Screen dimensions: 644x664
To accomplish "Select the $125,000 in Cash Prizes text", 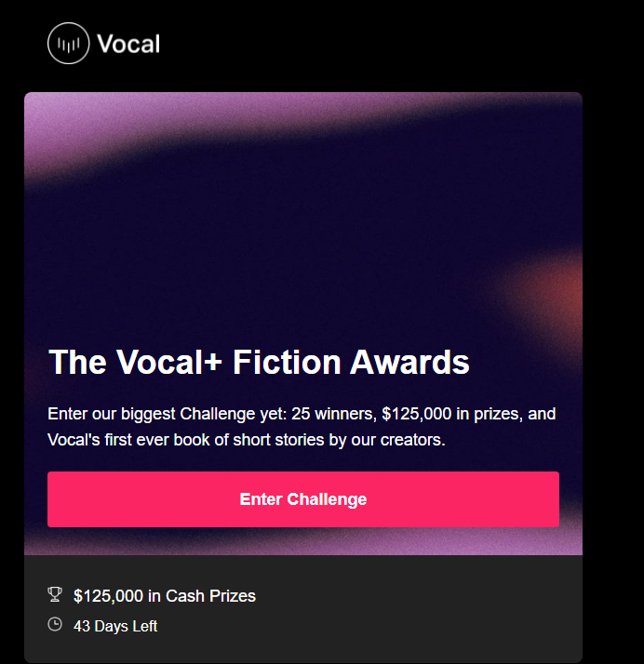I will click(x=165, y=596).
